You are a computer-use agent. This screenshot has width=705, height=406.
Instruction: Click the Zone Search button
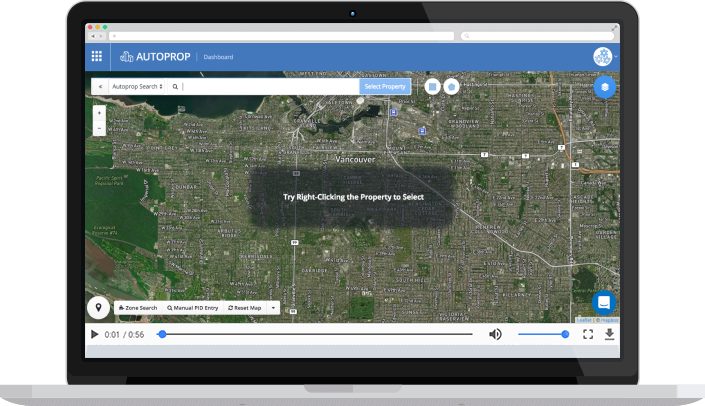tap(138, 308)
